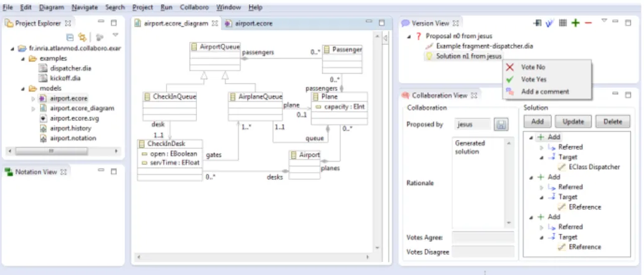This screenshot has height=275, width=644.
Task: Click the Delete button in Solution panel
Action: pyautogui.click(x=612, y=122)
